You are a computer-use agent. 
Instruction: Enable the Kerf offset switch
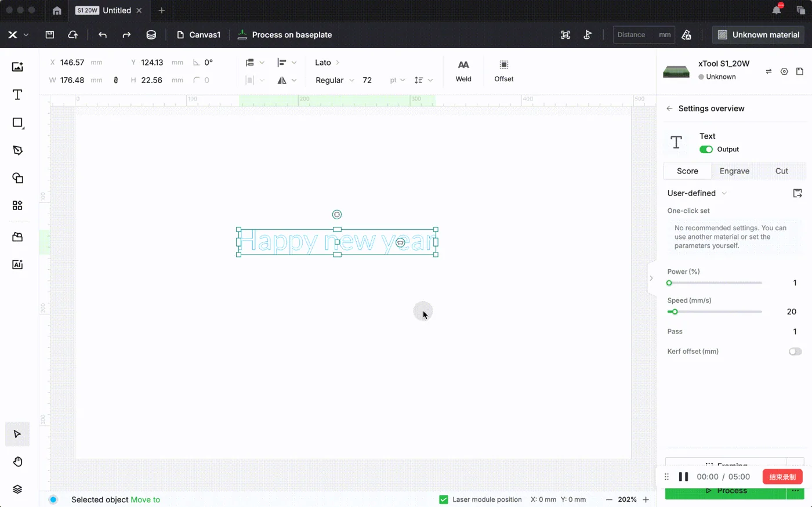tap(795, 352)
